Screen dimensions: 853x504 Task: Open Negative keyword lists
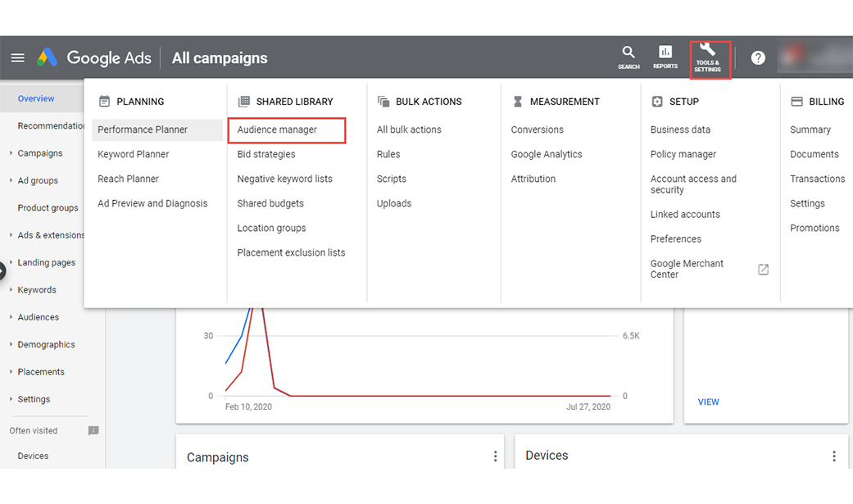284,179
